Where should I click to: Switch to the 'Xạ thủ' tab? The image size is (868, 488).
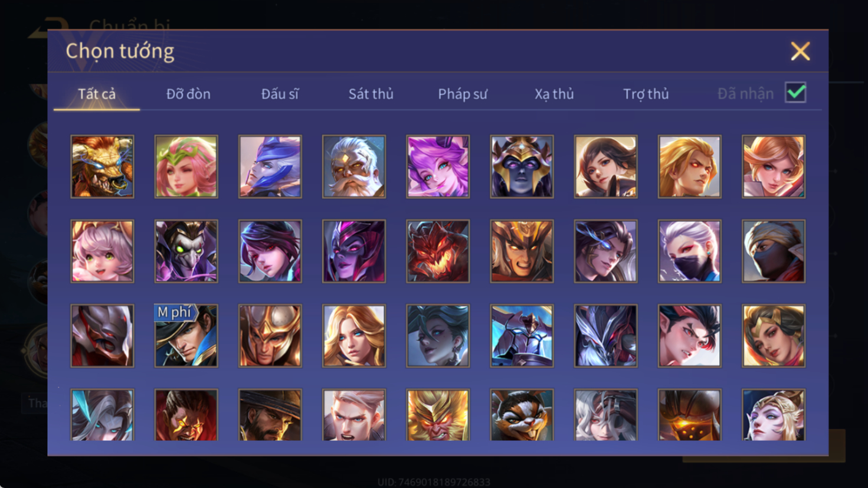point(554,94)
